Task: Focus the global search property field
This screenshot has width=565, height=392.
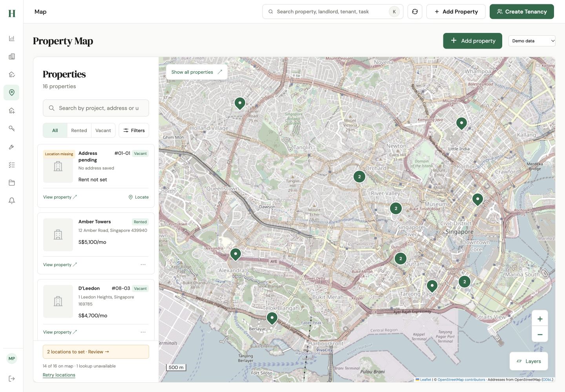Action: (333, 12)
